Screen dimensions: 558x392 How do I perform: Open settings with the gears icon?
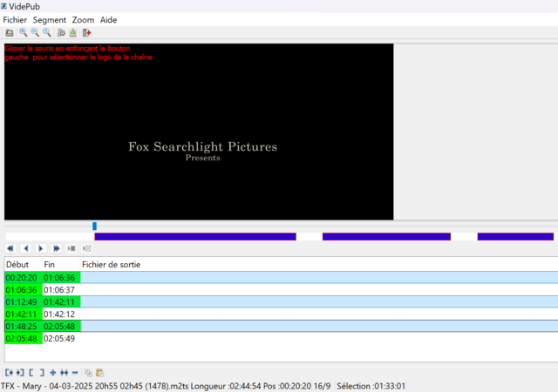click(x=61, y=33)
